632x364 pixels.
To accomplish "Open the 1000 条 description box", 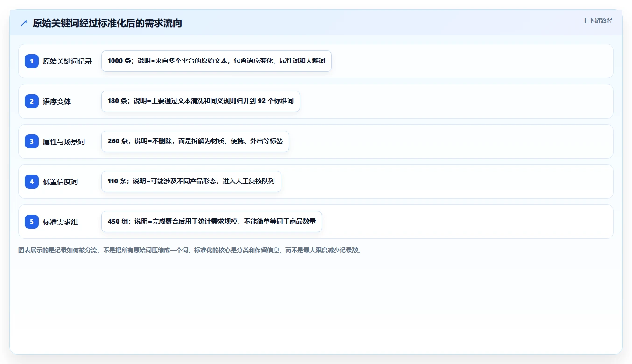I will 217,61.
